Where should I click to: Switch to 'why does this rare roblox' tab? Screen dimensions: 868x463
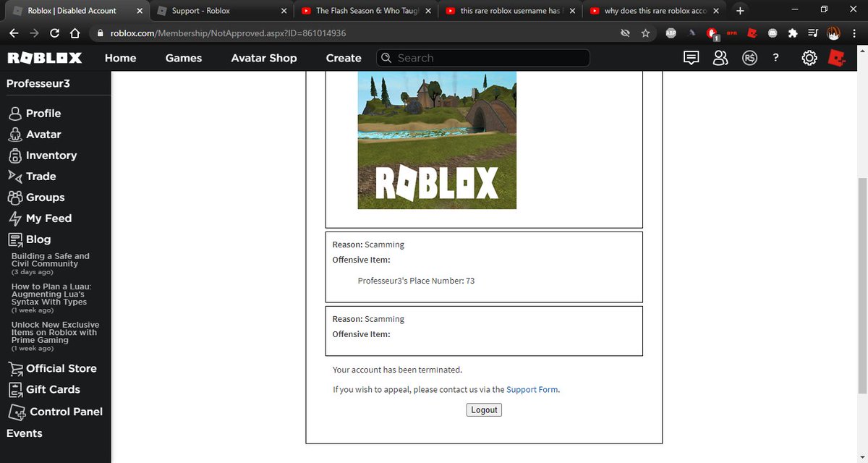coord(655,11)
